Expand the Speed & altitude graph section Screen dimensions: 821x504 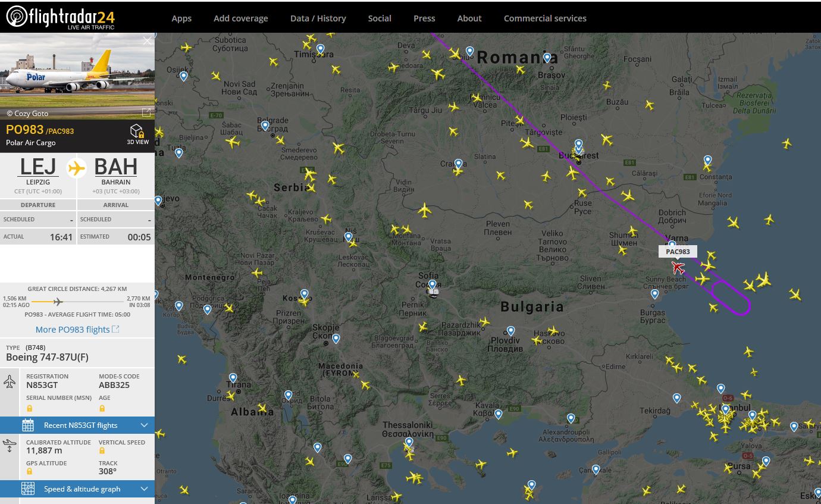77,489
